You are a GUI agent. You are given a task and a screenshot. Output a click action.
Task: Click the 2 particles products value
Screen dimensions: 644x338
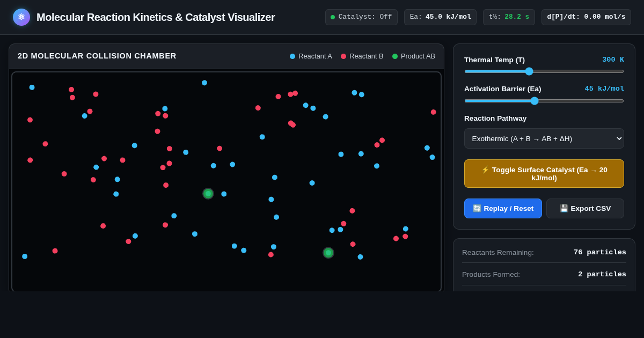coord(602,274)
